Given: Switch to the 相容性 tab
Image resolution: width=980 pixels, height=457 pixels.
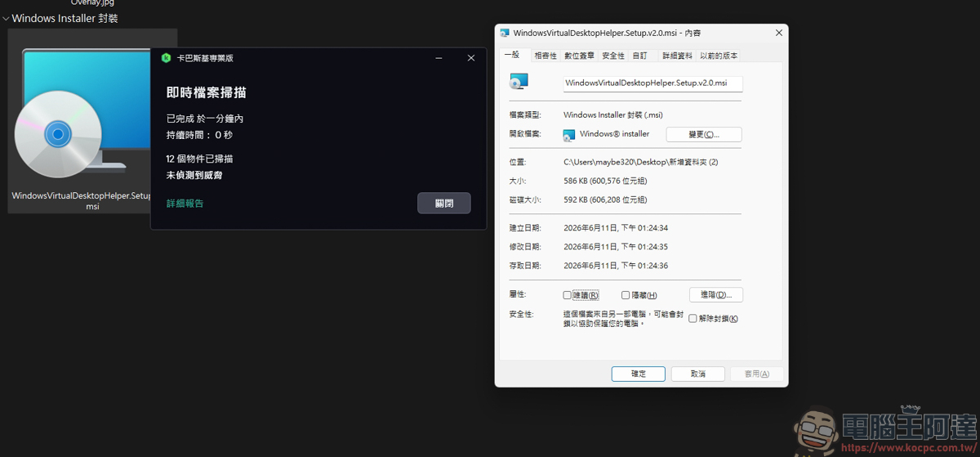Looking at the screenshot, I should pos(545,56).
